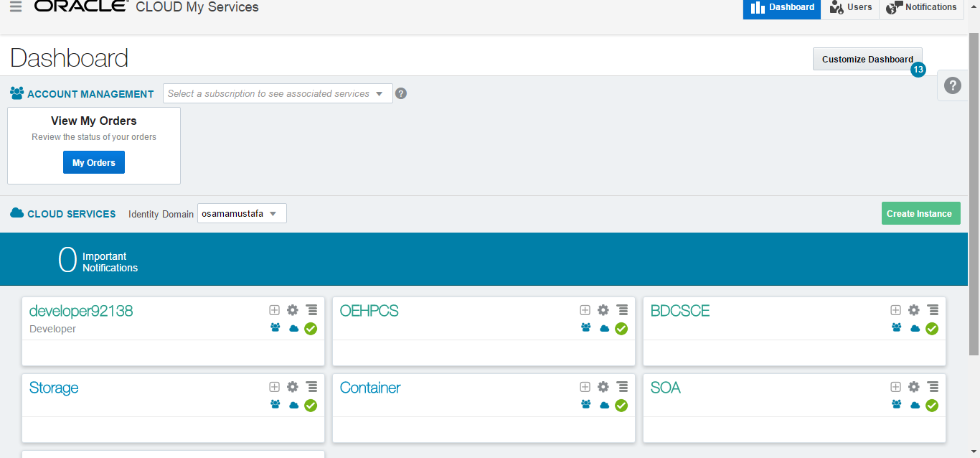Click the gear icon on the SOA tile
The image size is (980, 458).
click(913, 386)
